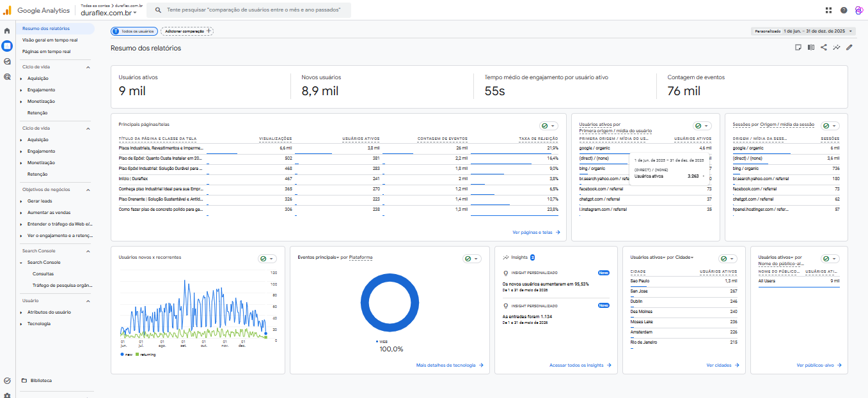Click Ver páginas e telas link
868x398 pixels.
[536, 233]
